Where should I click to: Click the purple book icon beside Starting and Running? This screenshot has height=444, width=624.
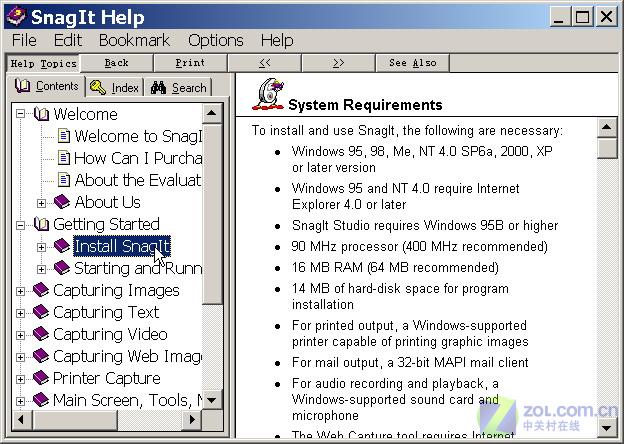click(x=62, y=268)
